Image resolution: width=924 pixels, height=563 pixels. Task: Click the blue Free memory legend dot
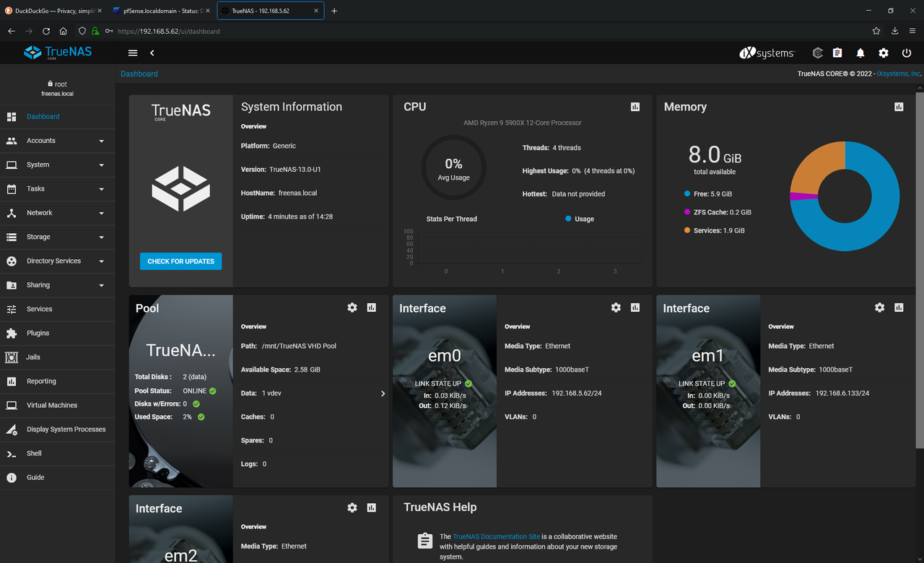[x=687, y=194]
